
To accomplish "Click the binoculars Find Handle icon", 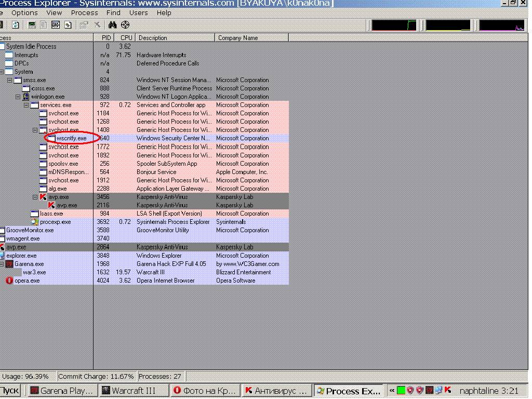I will (112, 25).
